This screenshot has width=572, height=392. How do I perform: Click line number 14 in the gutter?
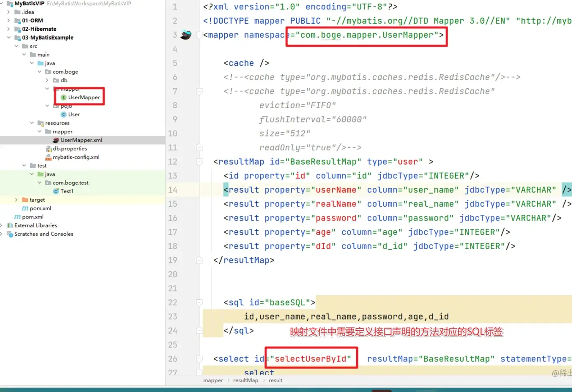(x=173, y=190)
